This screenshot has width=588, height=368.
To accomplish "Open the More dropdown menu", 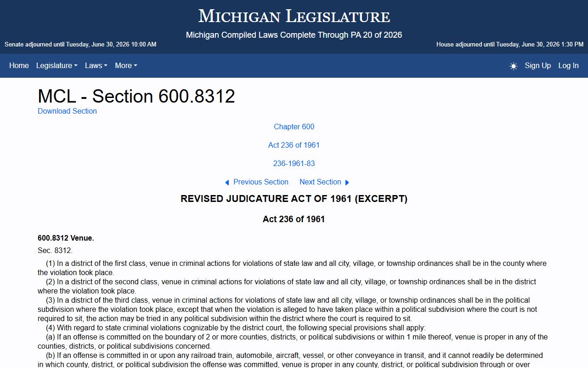I will [x=126, y=66].
